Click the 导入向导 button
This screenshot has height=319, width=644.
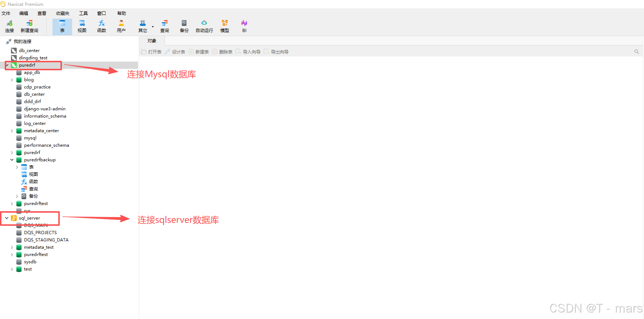[x=248, y=52]
